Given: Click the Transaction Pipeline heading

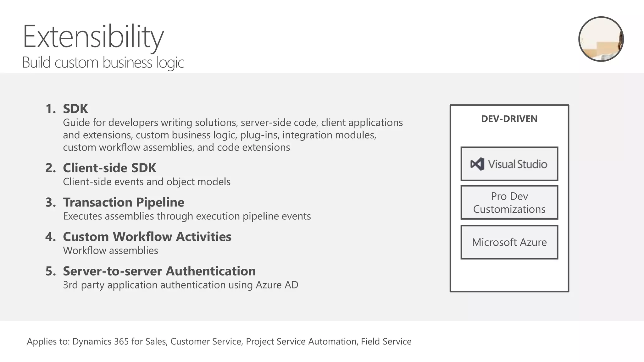Looking at the screenshot, I should [124, 202].
